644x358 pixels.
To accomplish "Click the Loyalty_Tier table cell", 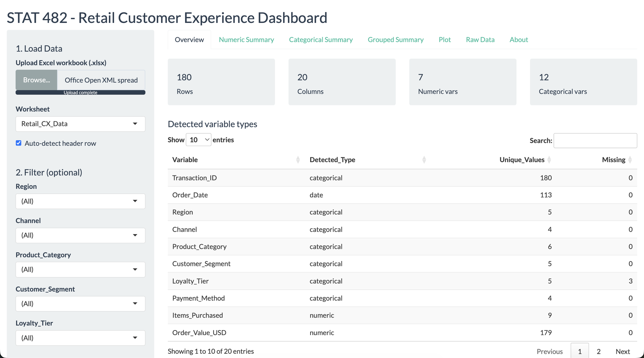I will click(236, 281).
